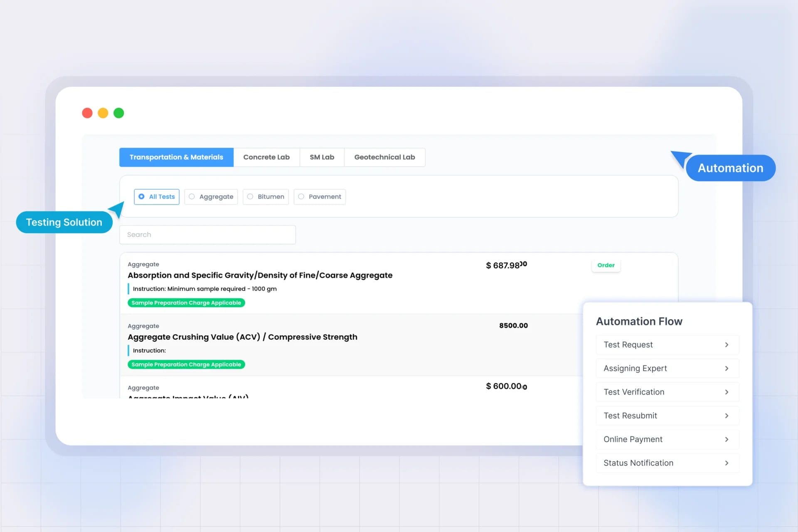Pick the Pavement radio option
This screenshot has width=798, height=532.
point(301,197)
